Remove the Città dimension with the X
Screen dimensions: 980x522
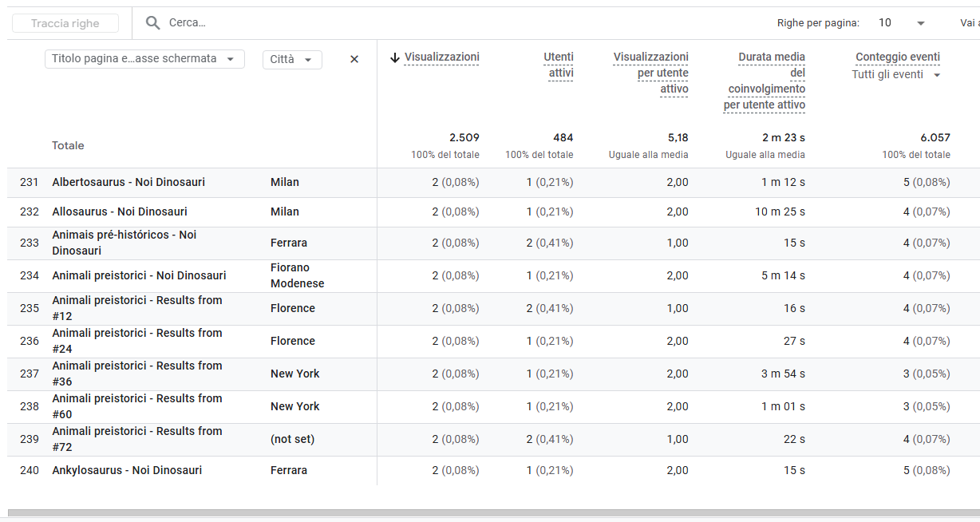coord(354,59)
